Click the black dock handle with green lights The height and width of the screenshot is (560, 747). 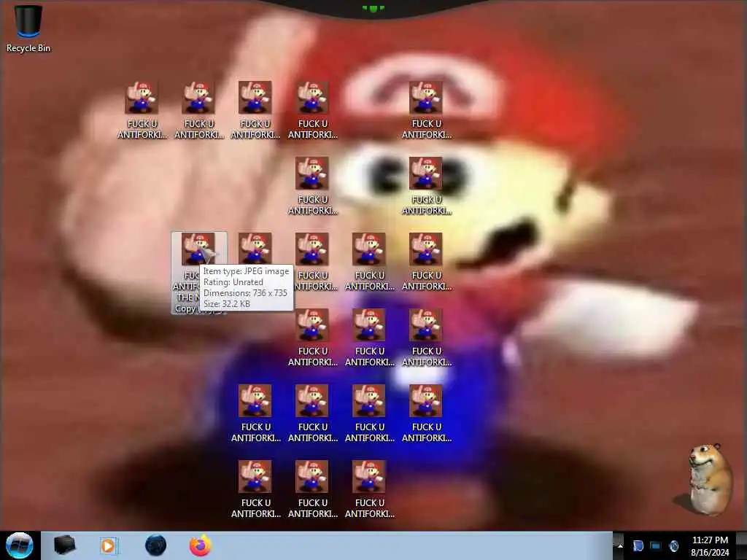click(373, 9)
